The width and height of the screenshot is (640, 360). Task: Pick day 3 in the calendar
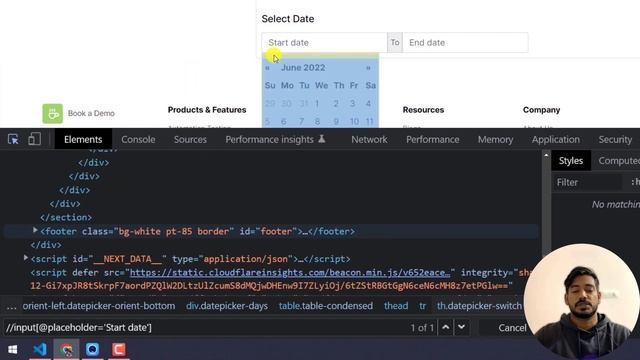tap(352, 104)
